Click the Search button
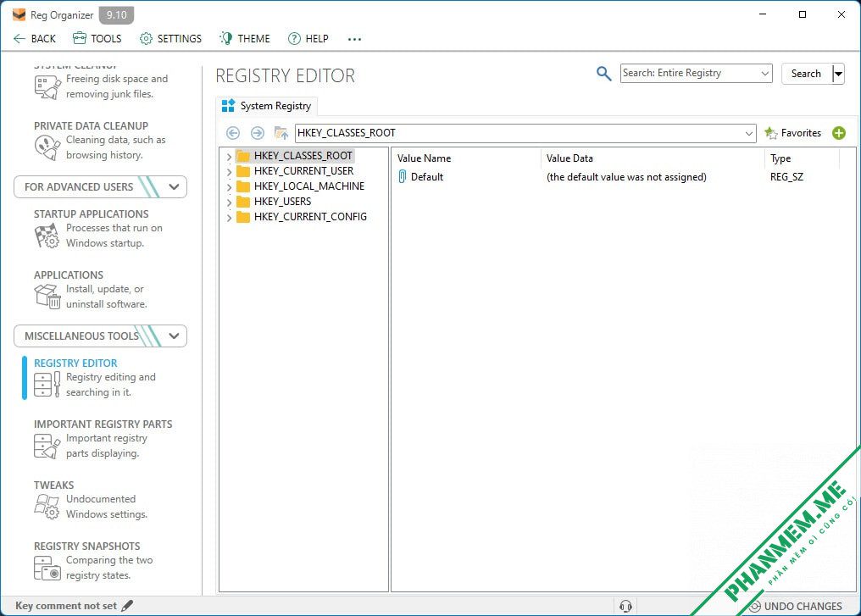Viewport: 861px width, 616px height. click(x=806, y=74)
